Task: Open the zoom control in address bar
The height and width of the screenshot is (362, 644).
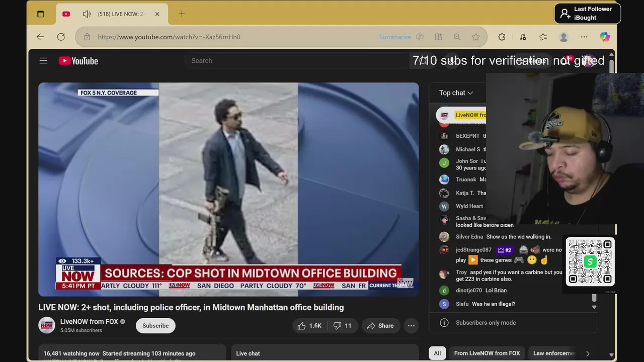Action: 457,37
